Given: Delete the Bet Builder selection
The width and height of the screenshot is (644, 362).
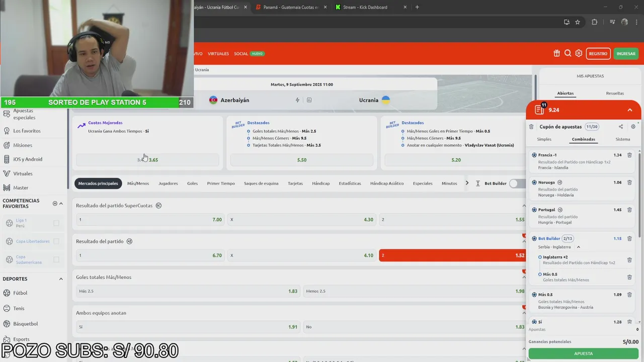Looking at the screenshot, I should pos(629,238).
